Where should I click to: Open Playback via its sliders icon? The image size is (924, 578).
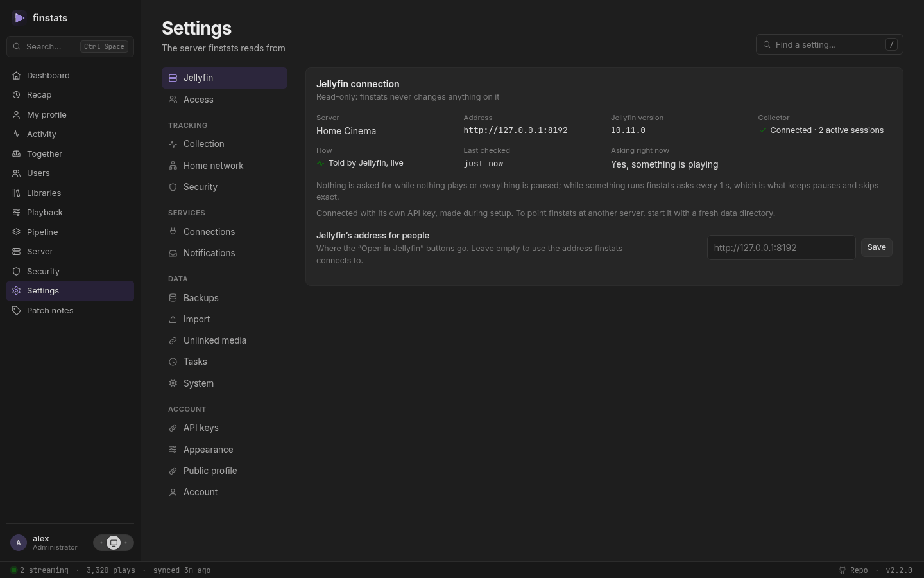point(16,212)
